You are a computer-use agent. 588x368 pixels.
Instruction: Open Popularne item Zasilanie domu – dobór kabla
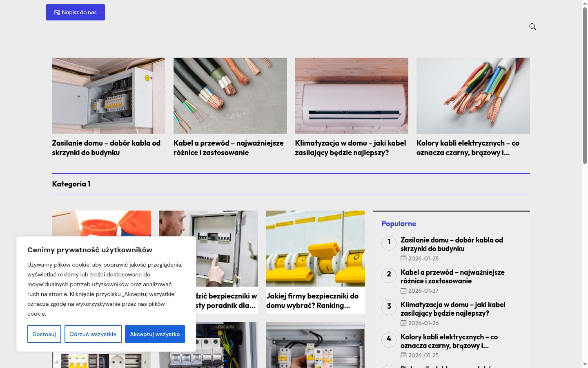(x=452, y=244)
